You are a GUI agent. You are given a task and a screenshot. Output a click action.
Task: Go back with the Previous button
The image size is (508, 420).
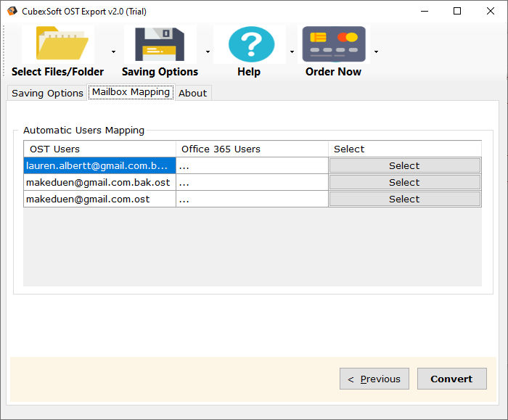374,379
